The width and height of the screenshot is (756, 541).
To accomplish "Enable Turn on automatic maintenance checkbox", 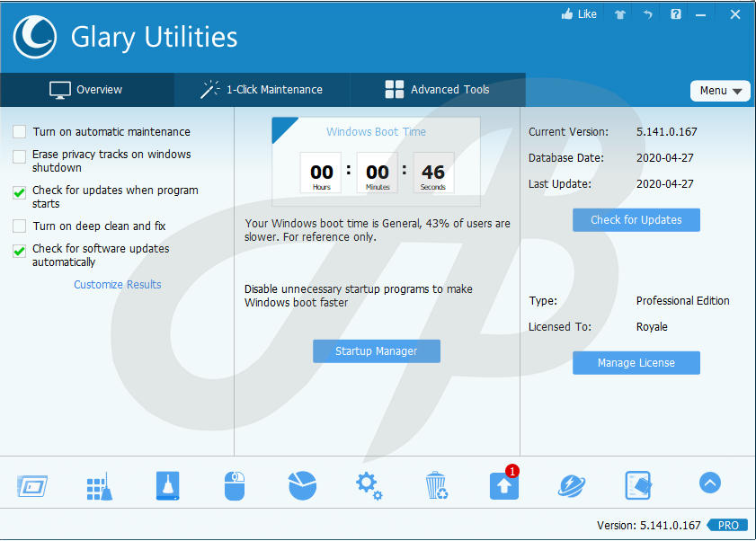I will pos(19,131).
